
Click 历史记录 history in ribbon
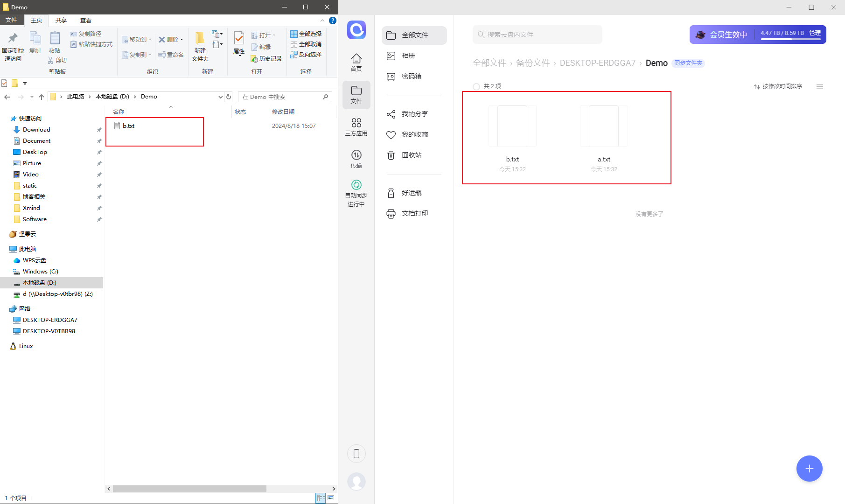tap(266, 59)
